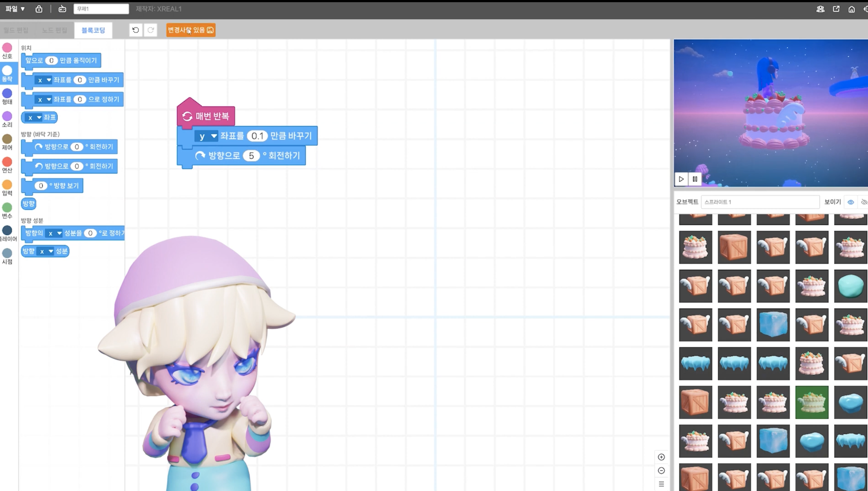The height and width of the screenshot is (491, 868).
Task: Open the multiplayer users icon
Action: tap(820, 9)
